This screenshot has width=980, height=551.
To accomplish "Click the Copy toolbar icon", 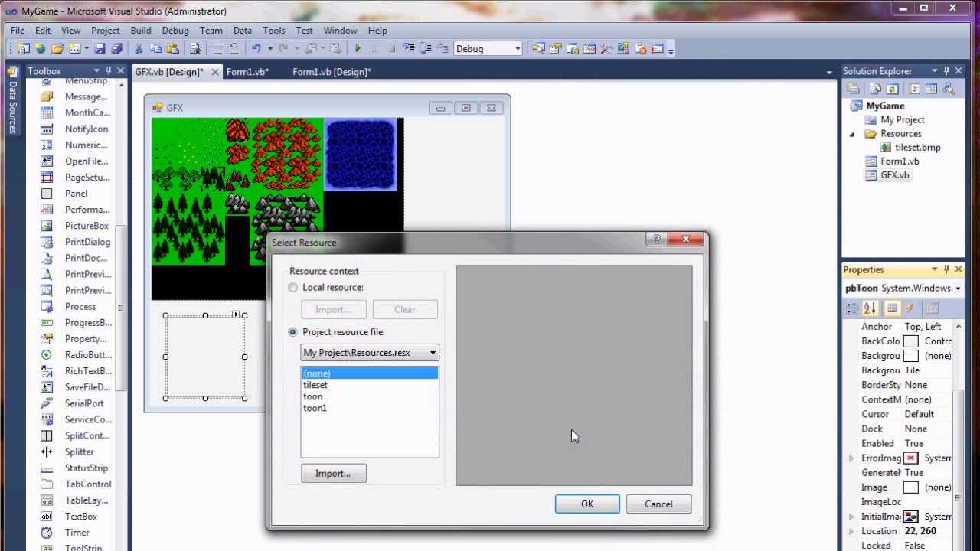I will (155, 48).
